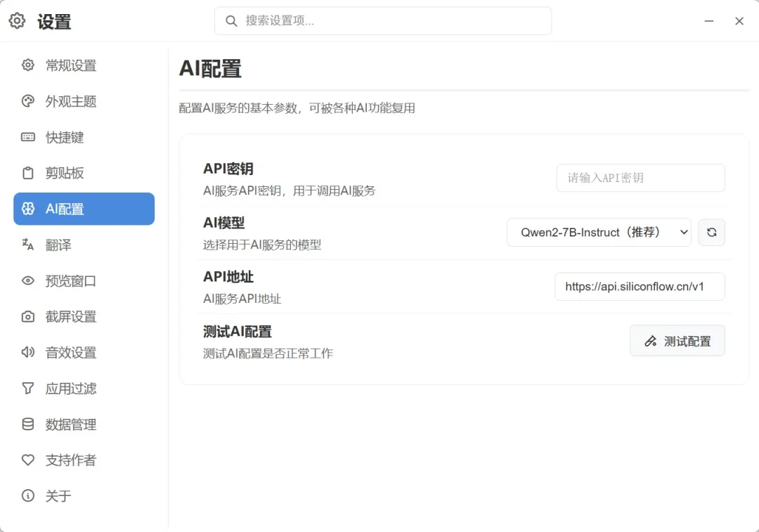Expand the AI模型 dropdown showing Qwen2-7B-Instruct

pos(599,233)
